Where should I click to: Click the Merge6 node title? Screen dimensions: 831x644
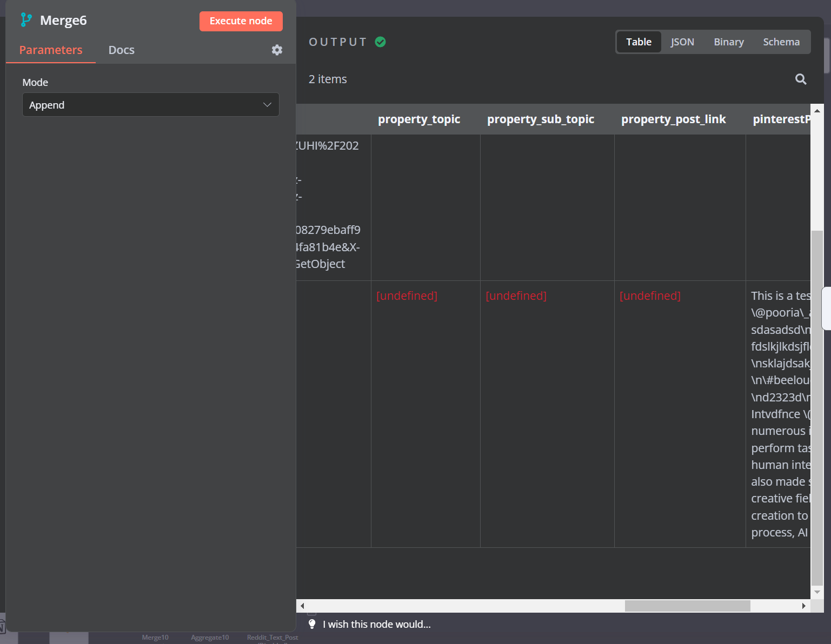63,20
